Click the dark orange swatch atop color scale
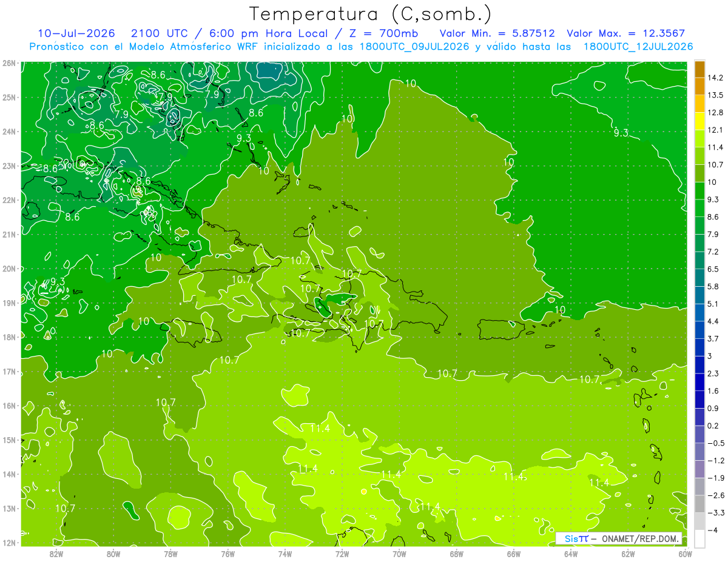728x562 pixels. point(699,69)
